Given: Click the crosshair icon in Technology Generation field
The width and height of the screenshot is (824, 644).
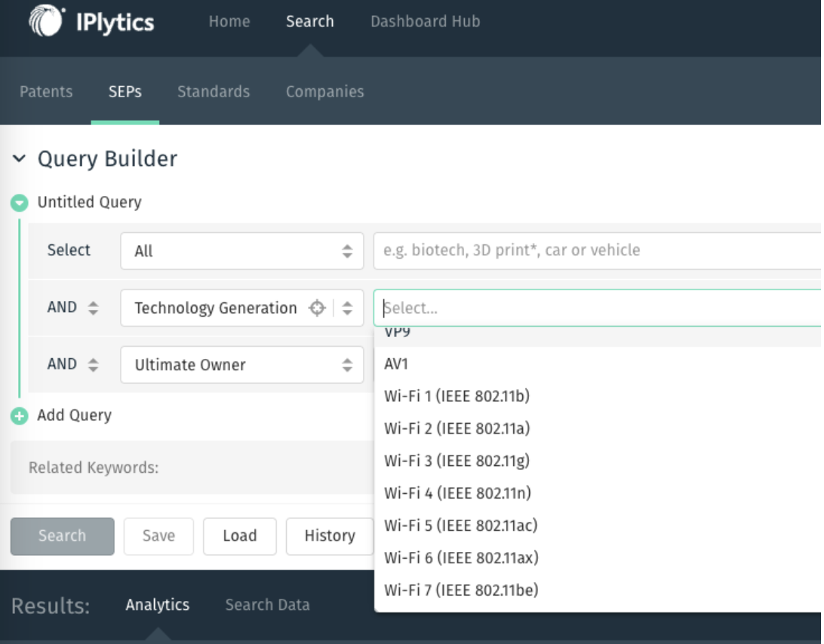Looking at the screenshot, I should point(317,308).
